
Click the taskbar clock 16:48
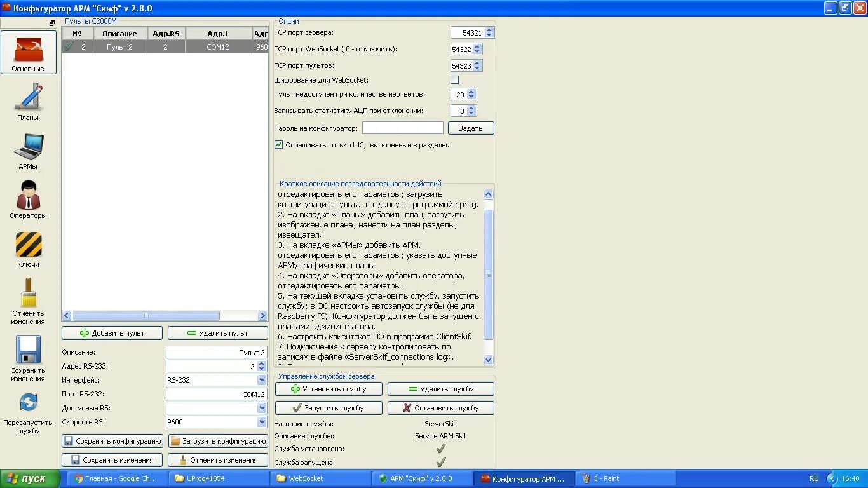850,478
